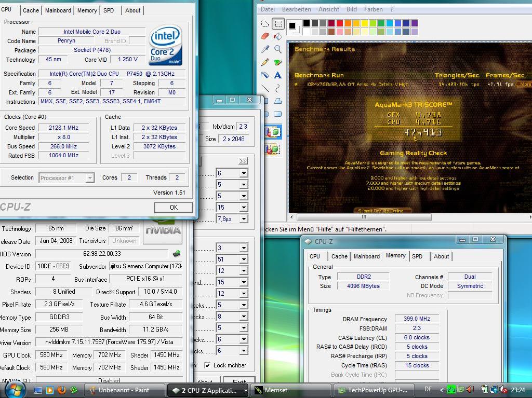
Task: Click the >> expand button in Memset
Action: coord(243,161)
